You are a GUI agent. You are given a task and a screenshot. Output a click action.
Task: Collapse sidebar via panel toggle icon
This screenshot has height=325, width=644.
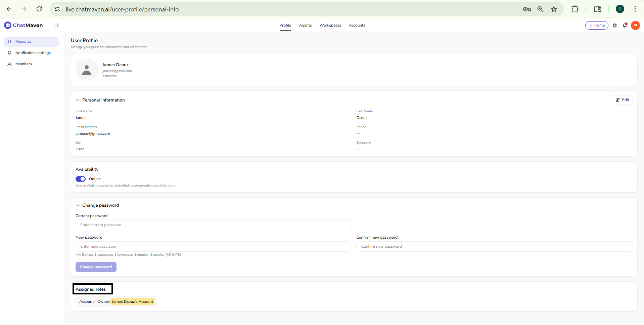click(x=57, y=25)
